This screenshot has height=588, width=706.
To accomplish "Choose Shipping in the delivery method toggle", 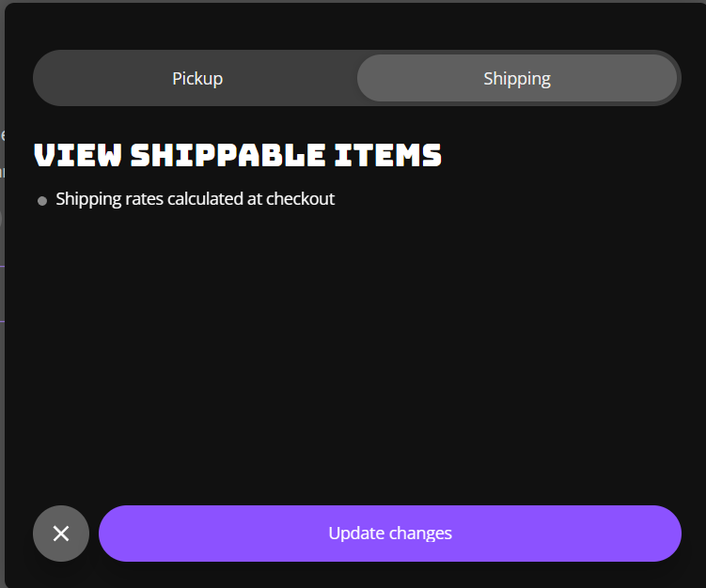I will [516, 79].
